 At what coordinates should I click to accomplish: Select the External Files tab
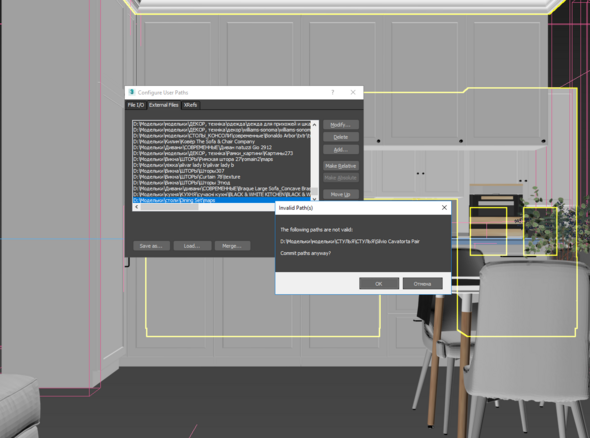click(163, 105)
